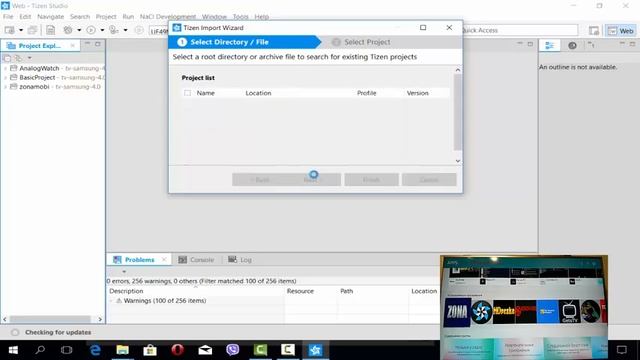
Task: Click the External Tools run icon
Action: [x=114, y=30]
